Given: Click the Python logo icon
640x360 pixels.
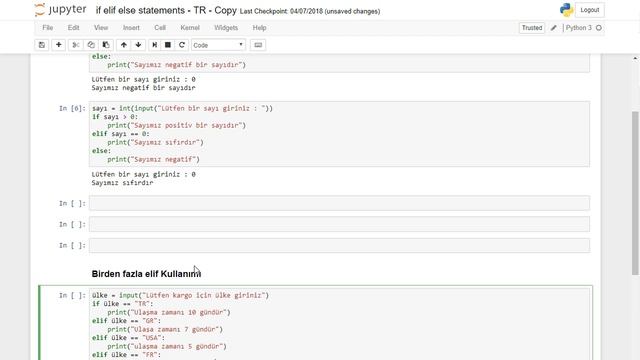Looking at the screenshot, I should coord(567,10).
